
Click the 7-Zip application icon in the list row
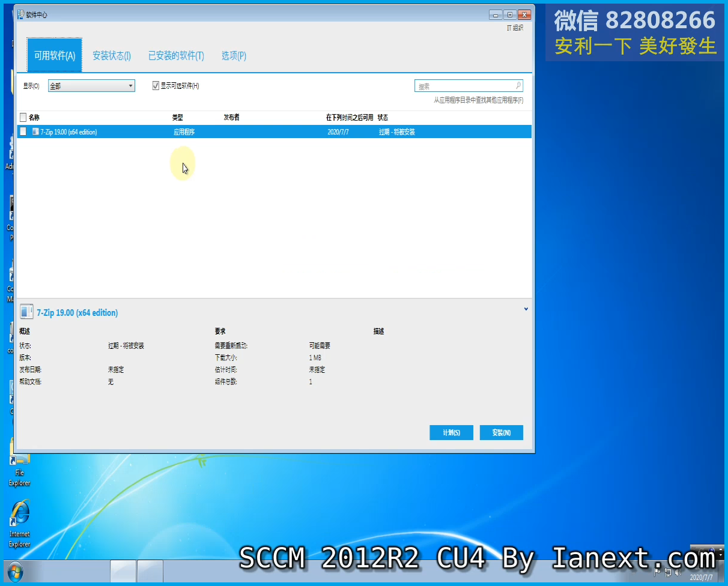coord(35,131)
